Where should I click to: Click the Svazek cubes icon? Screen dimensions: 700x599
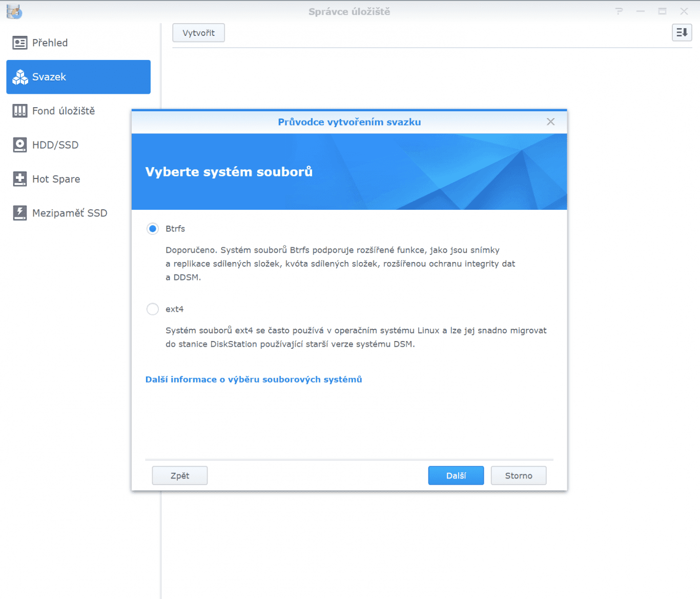coord(20,77)
